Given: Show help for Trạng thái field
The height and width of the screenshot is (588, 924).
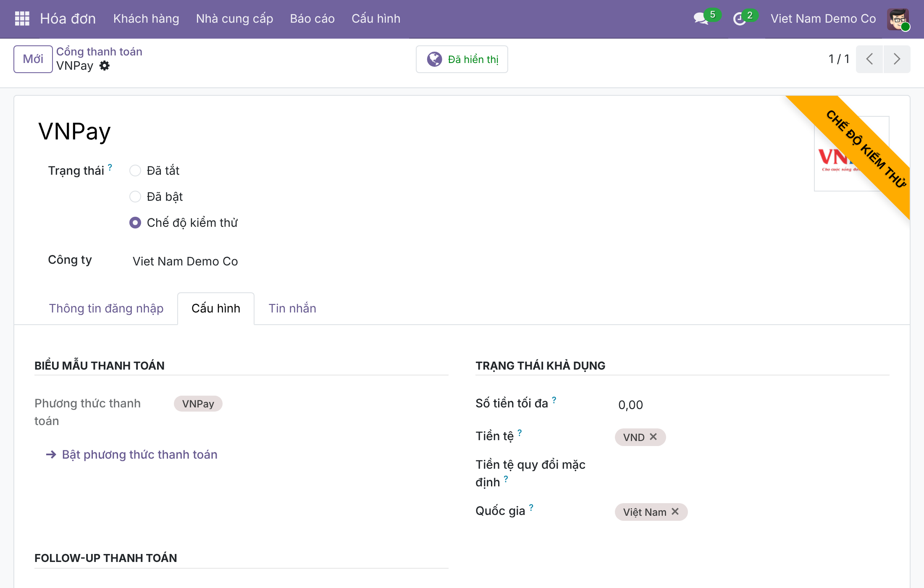Looking at the screenshot, I should 110,167.
